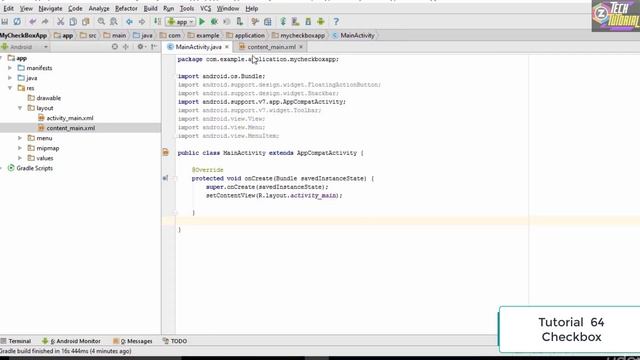This screenshot has width=640, height=360.
Task: Expand the mipmap folder arrow
Action: 20,148
